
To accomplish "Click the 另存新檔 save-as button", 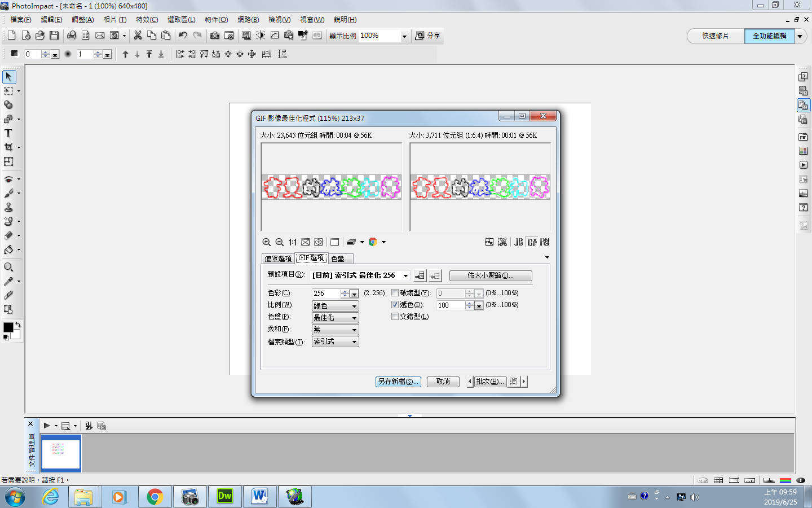I will tap(398, 382).
